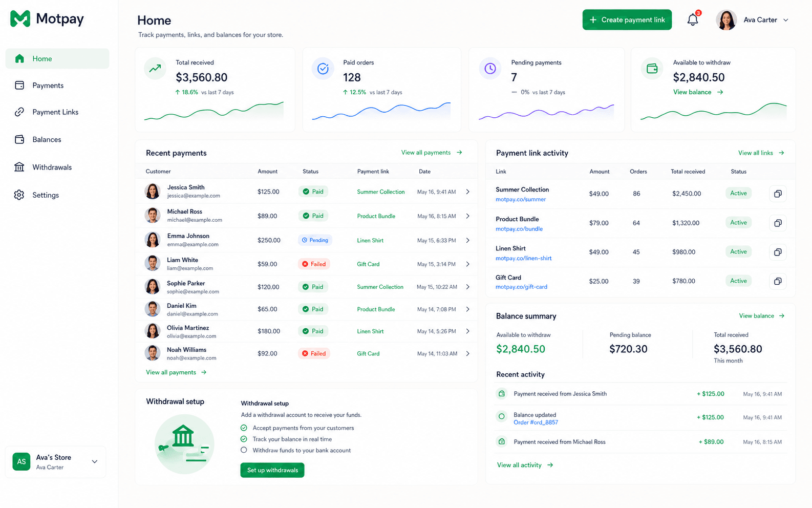Click the Set up withdrawals button
Screen dimensions: 812x508
point(272,470)
